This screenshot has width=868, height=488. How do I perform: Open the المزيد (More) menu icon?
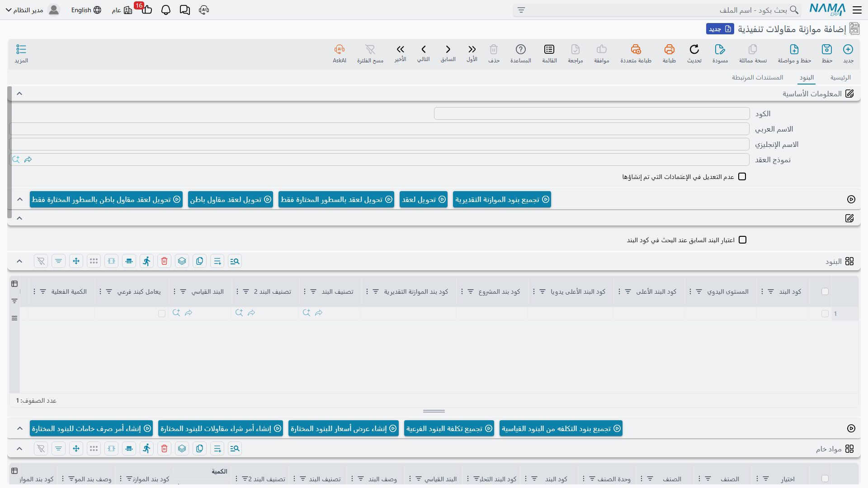[x=21, y=53]
